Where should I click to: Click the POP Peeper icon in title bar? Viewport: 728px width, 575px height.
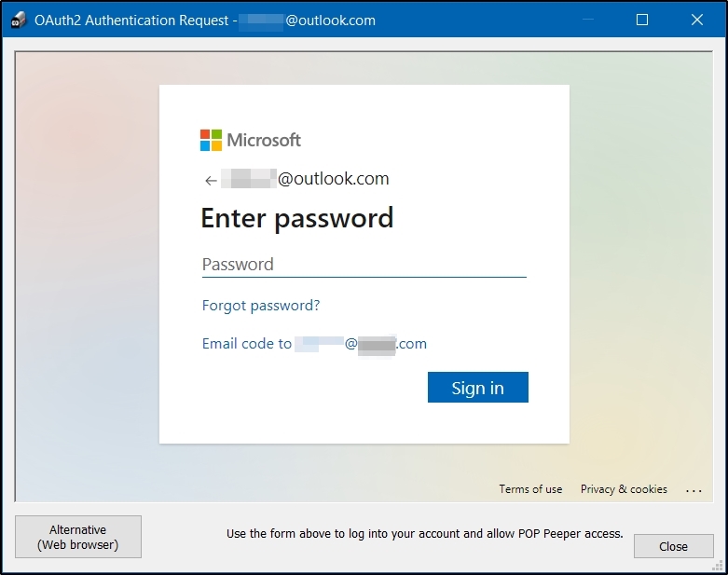18,20
